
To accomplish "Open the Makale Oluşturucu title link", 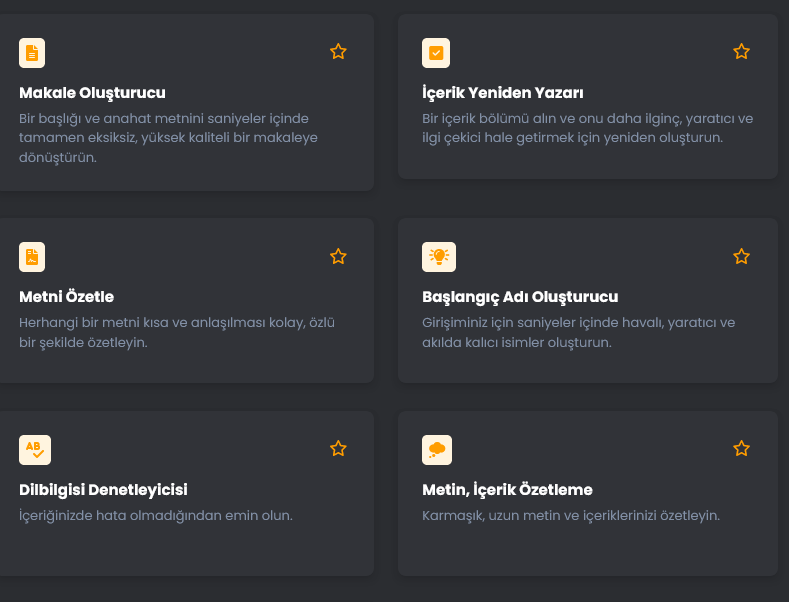I will 92,93.
